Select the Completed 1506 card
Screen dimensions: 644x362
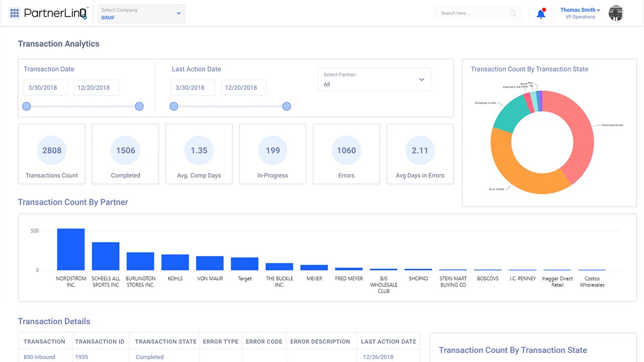(x=125, y=154)
